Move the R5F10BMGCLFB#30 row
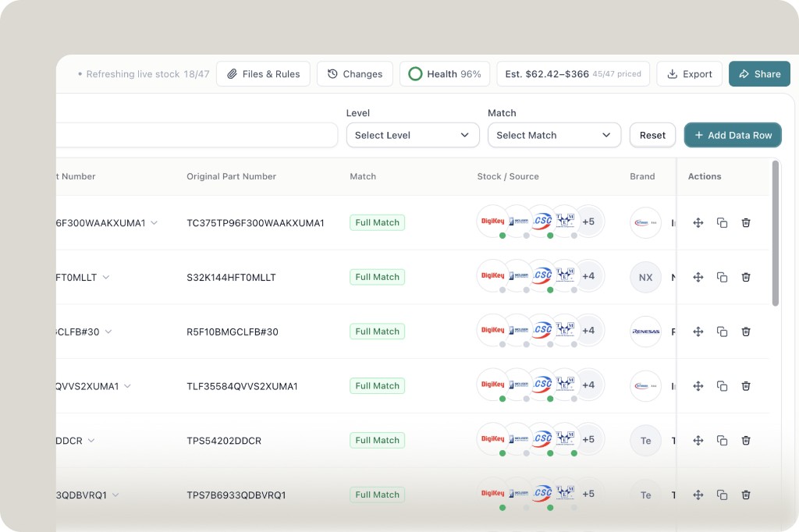799x532 pixels. pyautogui.click(x=698, y=332)
